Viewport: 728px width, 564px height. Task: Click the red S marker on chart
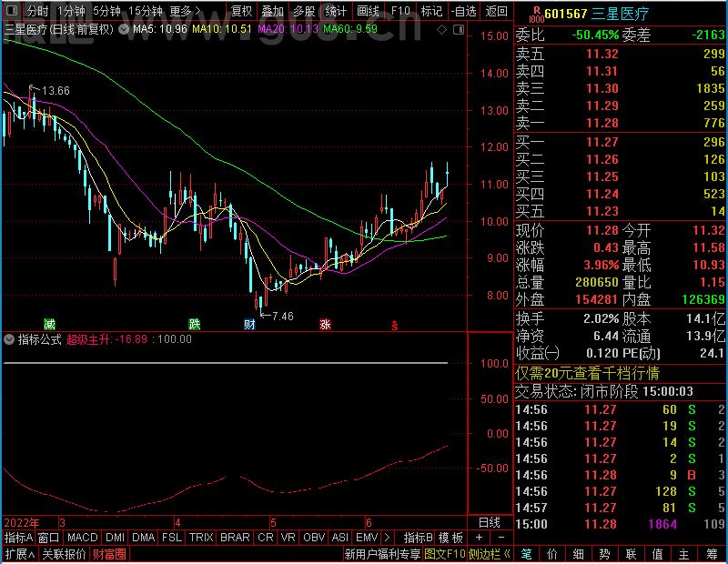pos(395,326)
